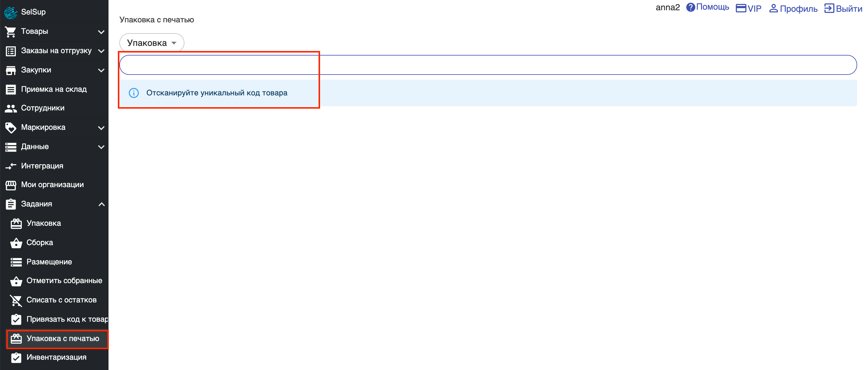Click the anna2 username
The width and height of the screenshot is (868, 370).
(668, 8)
